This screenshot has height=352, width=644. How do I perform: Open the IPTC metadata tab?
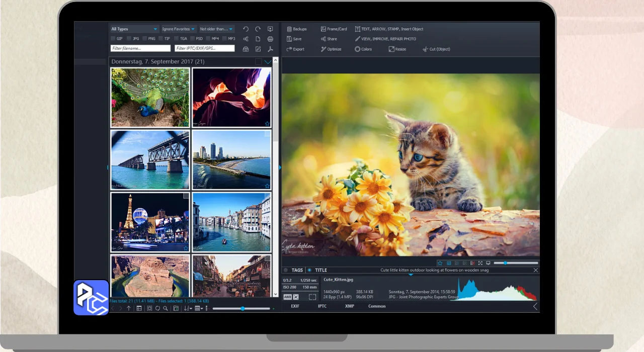click(x=322, y=306)
